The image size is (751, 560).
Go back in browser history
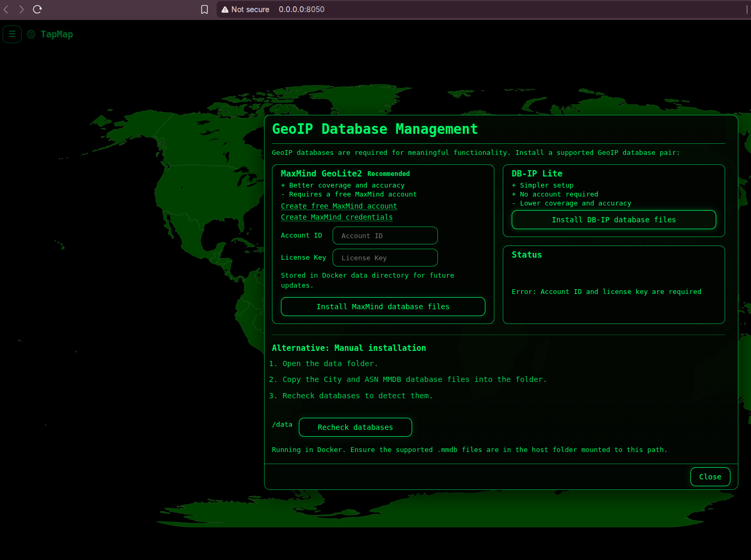point(6,9)
